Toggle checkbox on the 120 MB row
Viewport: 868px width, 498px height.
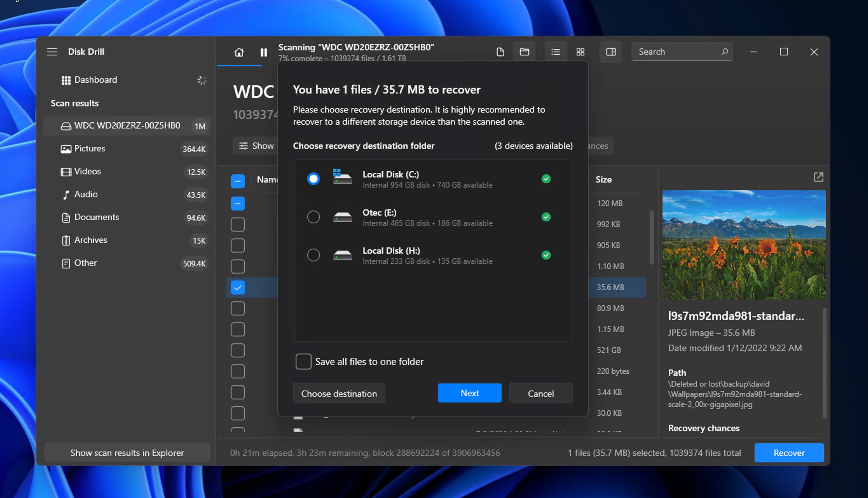(x=238, y=204)
